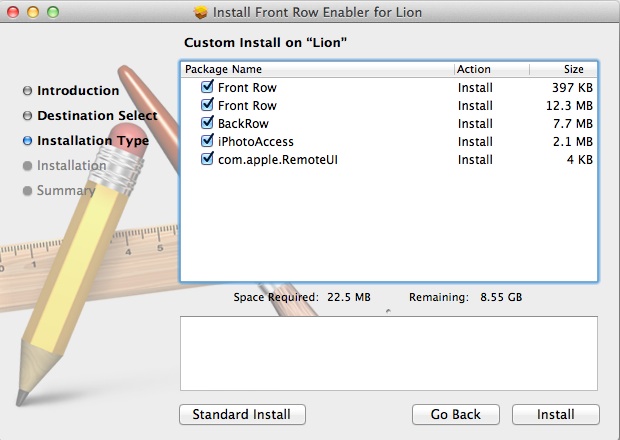Click the Custom Install on "Lion" heading
The width and height of the screenshot is (620, 440).
pyautogui.click(x=265, y=42)
